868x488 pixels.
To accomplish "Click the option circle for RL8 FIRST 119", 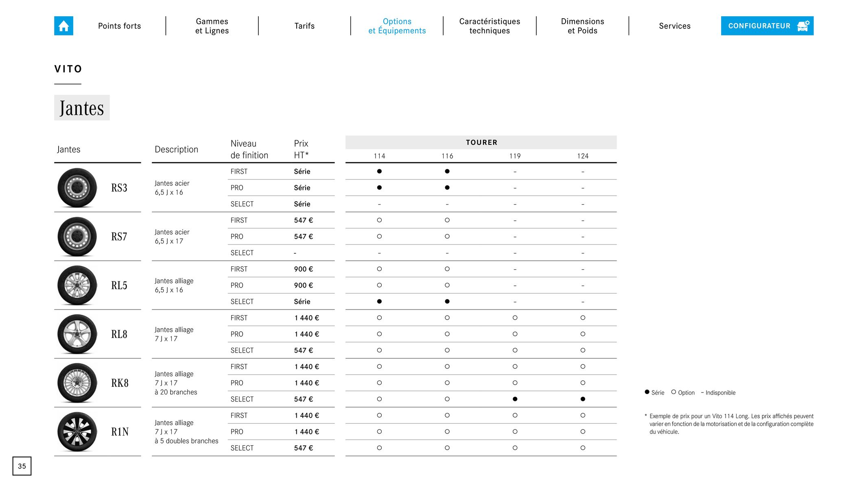I will (515, 318).
